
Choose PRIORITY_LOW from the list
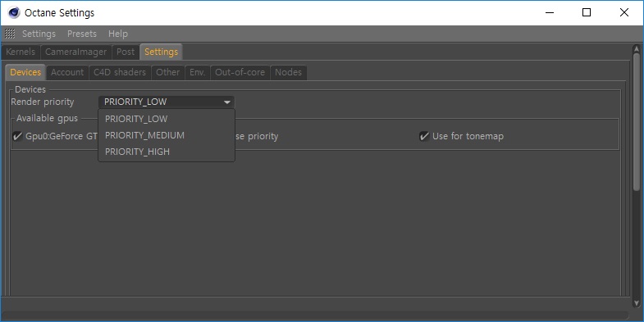click(167, 119)
